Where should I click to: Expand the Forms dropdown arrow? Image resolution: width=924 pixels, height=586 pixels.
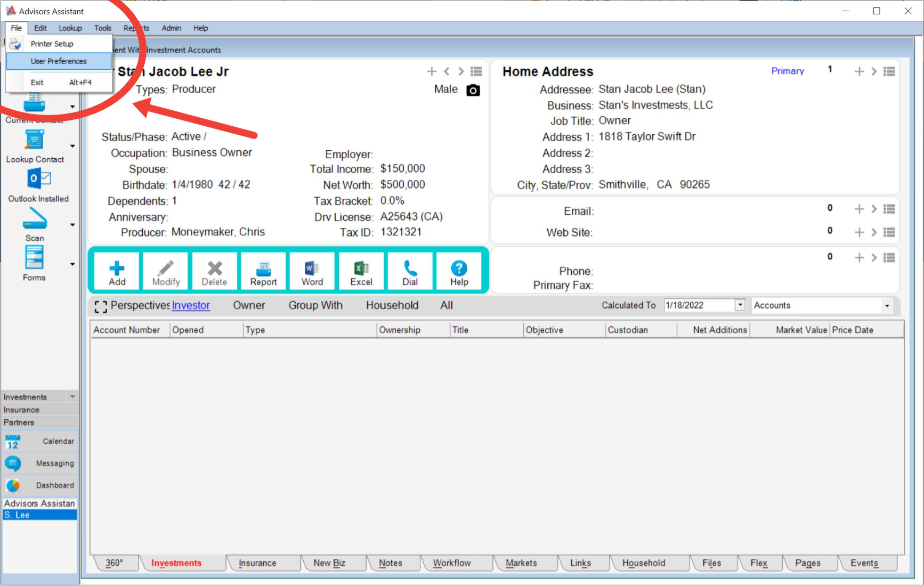[x=72, y=264]
